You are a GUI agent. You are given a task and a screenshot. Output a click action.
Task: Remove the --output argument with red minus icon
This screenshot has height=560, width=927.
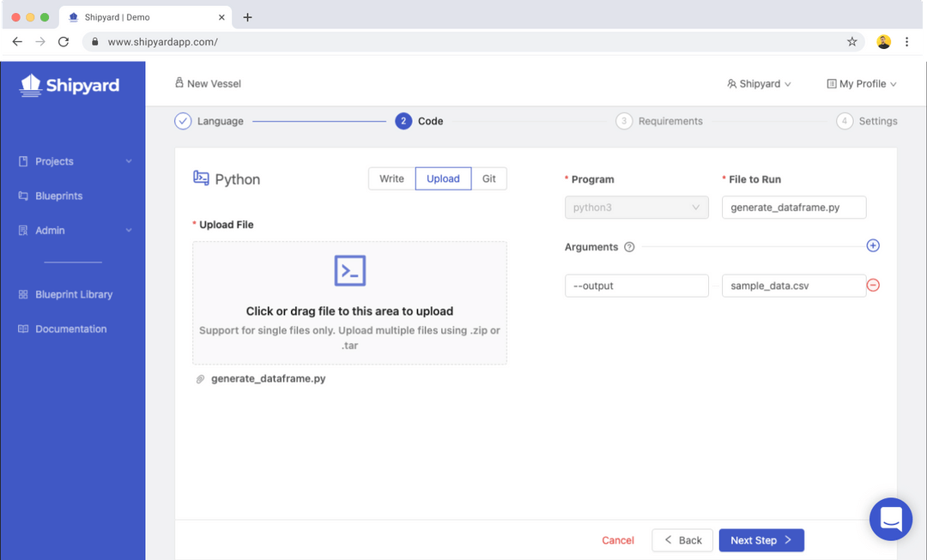(x=873, y=286)
